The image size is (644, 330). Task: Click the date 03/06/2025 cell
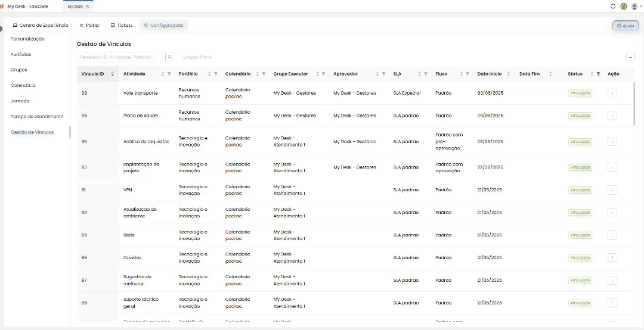tap(490, 93)
